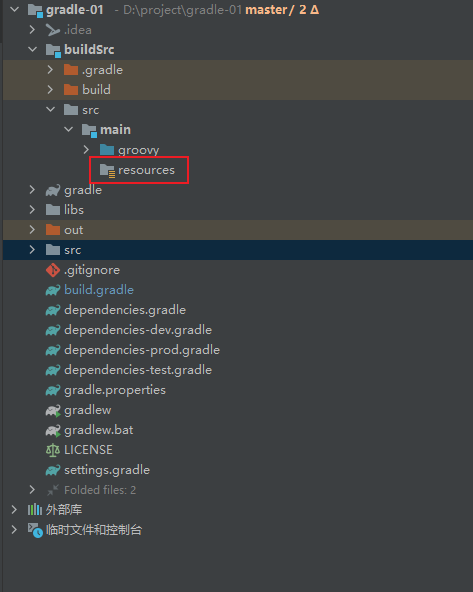Expand the gradle folder
Screen dimensions: 473x592
(x=32, y=190)
